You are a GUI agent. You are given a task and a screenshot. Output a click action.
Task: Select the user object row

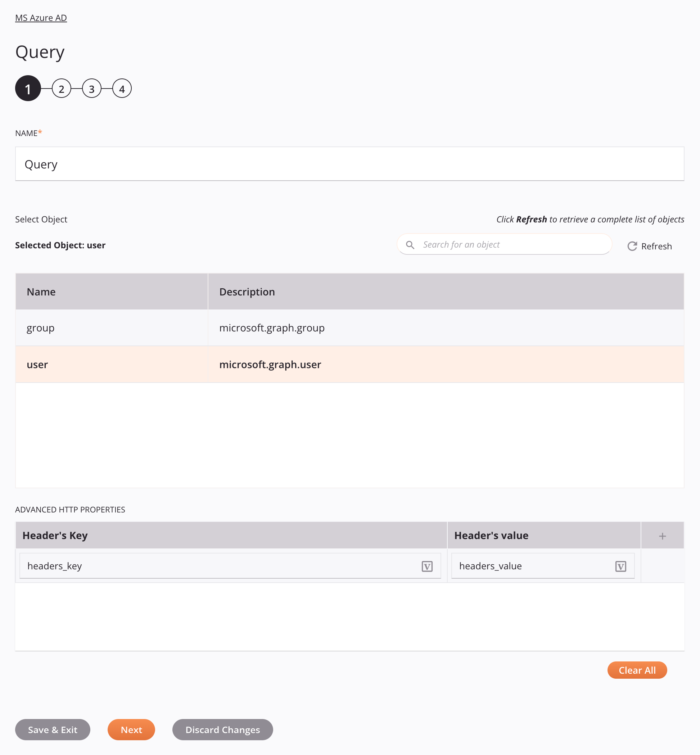pyautogui.click(x=349, y=364)
